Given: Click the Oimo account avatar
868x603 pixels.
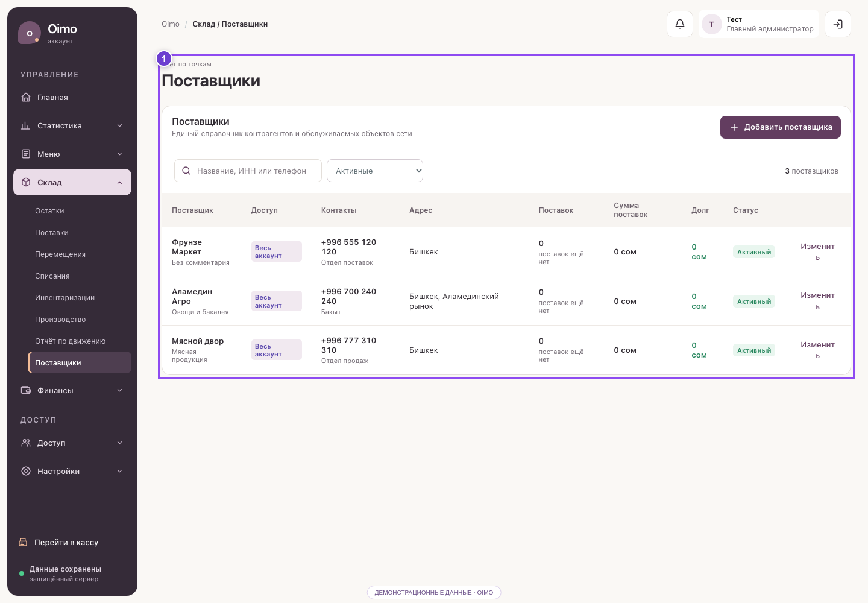Looking at the screenshot, I should [30, 33].
